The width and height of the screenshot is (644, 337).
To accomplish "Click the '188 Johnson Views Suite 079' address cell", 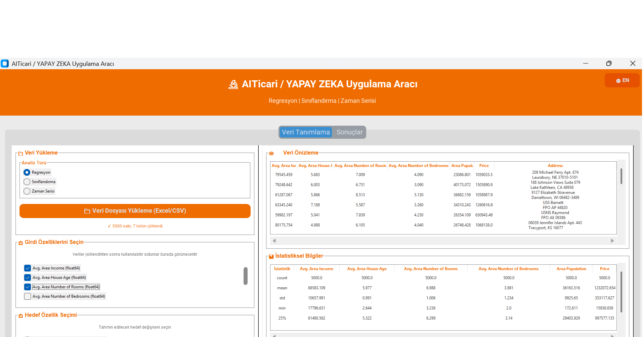I will (x=555, y=182).
